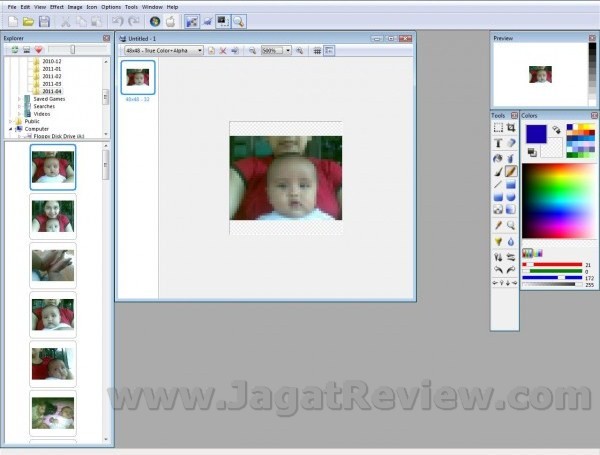This screenshot has width=600, height=455.
Task: Select the Crop tool in Tools panel
Action: point(511,128)
